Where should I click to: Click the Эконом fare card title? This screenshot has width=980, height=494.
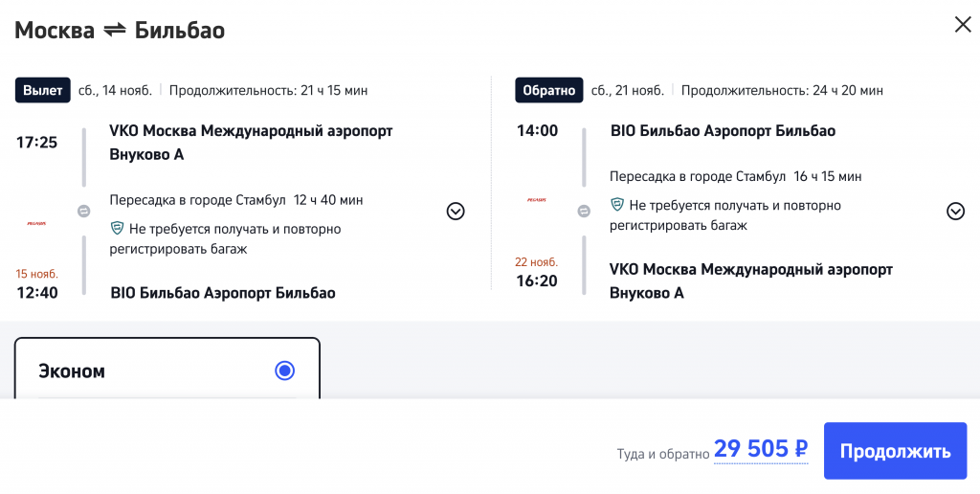click(72, 371)
